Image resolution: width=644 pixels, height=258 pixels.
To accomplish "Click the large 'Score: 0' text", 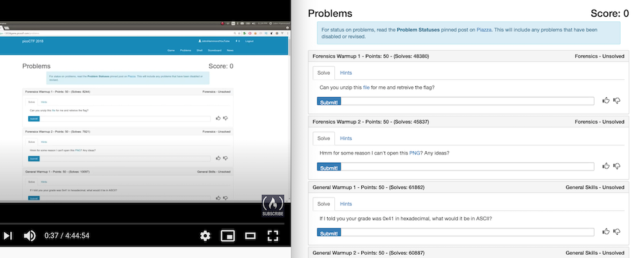I will [x=609, y=14].
